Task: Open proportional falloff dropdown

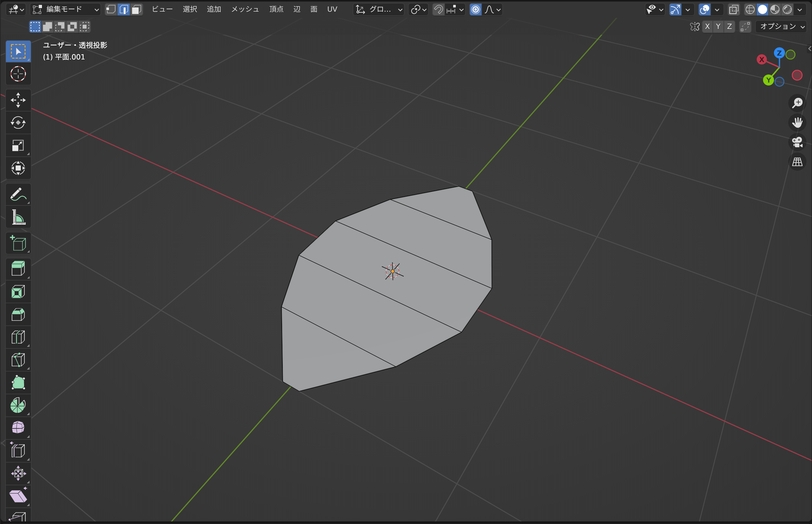Action: 492,9
